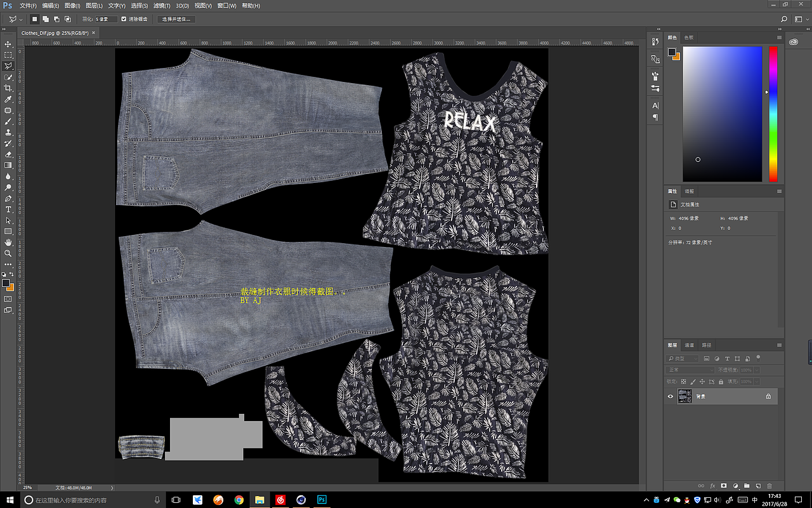Click the layer style fx icon

tap(712, 486)
